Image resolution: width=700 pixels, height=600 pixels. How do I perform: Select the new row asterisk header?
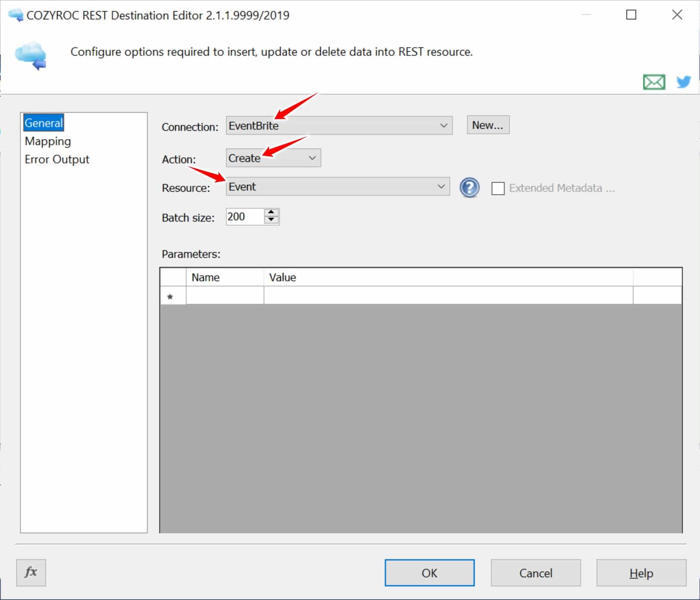tap(173, 296)
